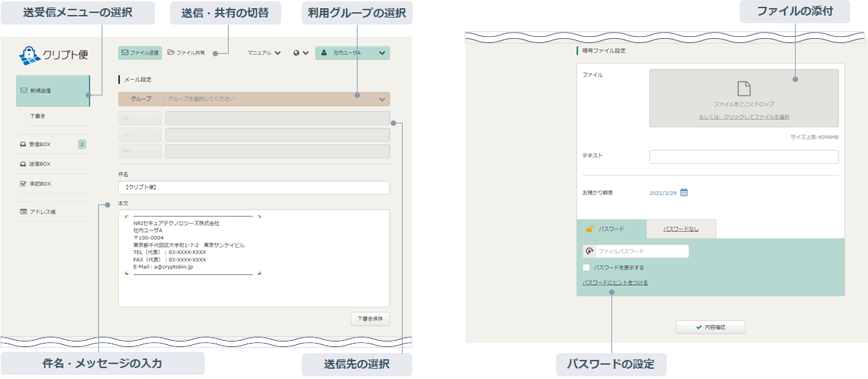
Task: Select the 新規送信 envelope icon in sidebar
Action: pos(24,90)
